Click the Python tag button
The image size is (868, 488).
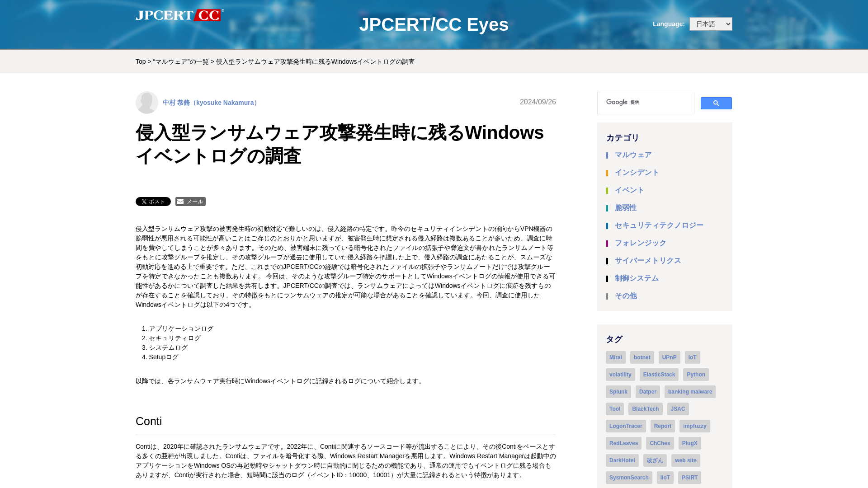pyautogui.click(x=696, y=374)
